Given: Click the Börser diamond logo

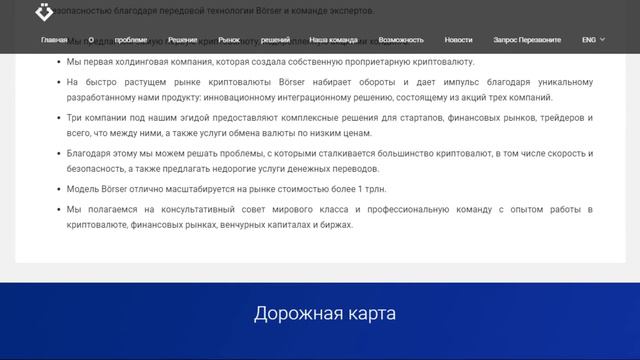Looking at the screenshot, I should click(x=44, y=12).
